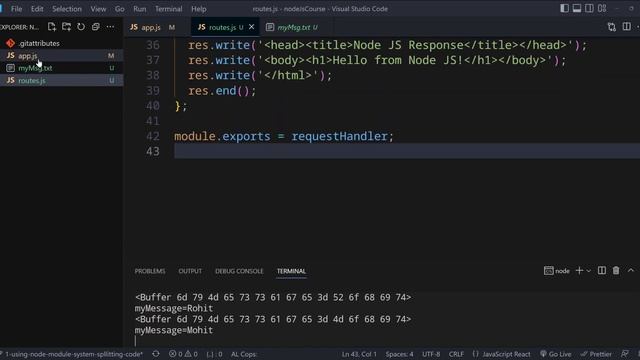
Task: Click the New File icon in Explorer
Action: pyautogui.click(x=51, y=27)
